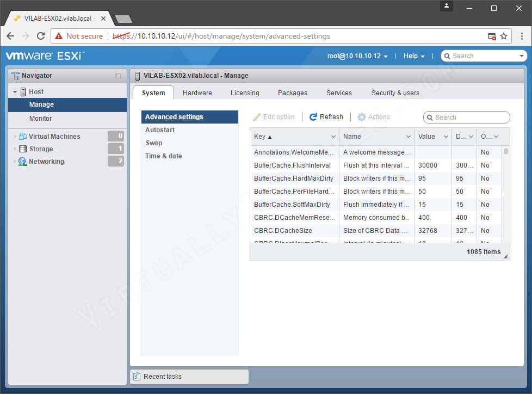Switch to the Hardware tab
The image size is (532, 394).
tap(197, 93)
